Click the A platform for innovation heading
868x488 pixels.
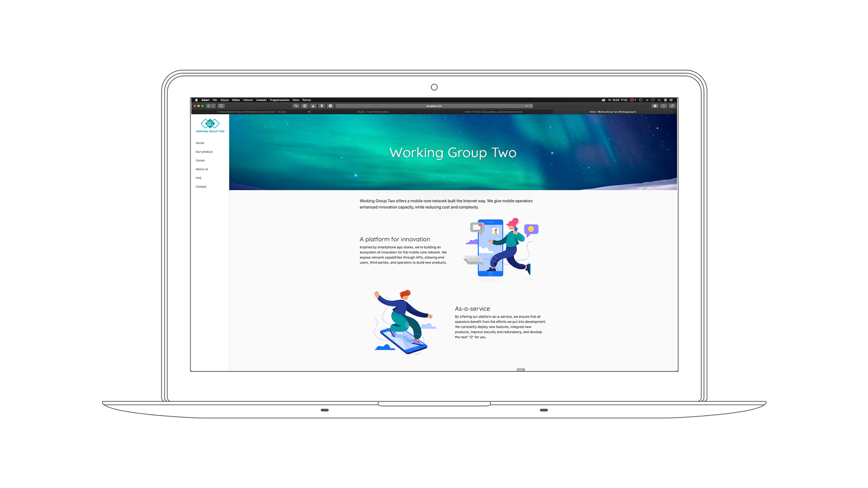click(x=395, y=239)
